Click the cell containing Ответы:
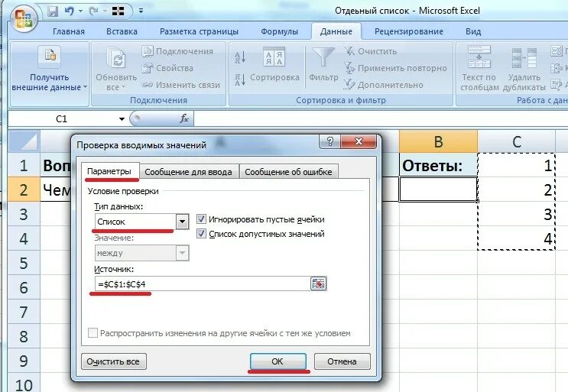The height and width of the screenshot is (392, 568). click(x=438, y=165)
